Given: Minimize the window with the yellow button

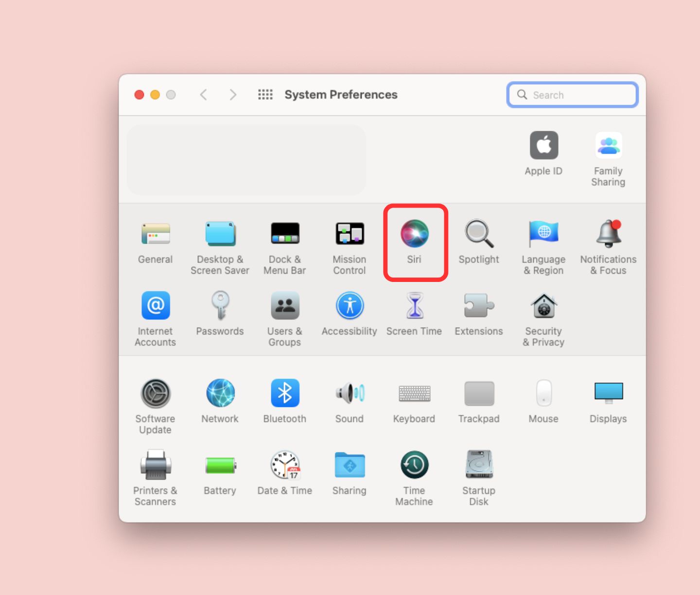Looking at the screenshot, I should (155, 95).
